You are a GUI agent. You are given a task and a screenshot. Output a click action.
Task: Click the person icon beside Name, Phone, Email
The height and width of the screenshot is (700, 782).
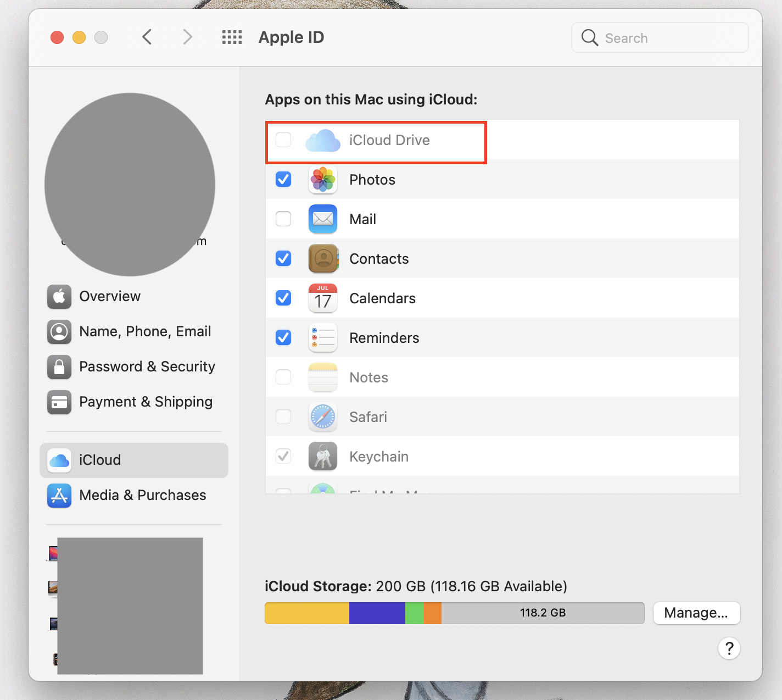[59, 332]
